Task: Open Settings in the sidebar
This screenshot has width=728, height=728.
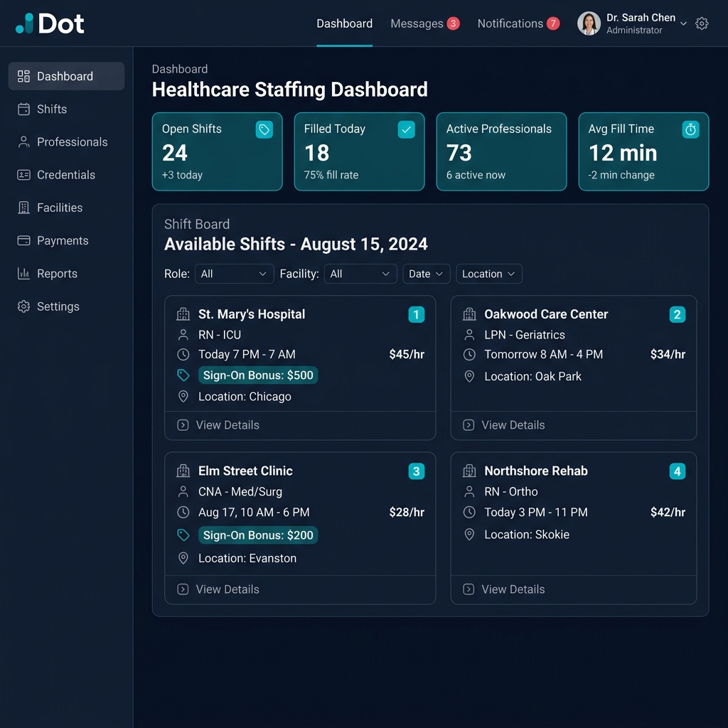Action: pyautogui.click(x=66, y=306)
